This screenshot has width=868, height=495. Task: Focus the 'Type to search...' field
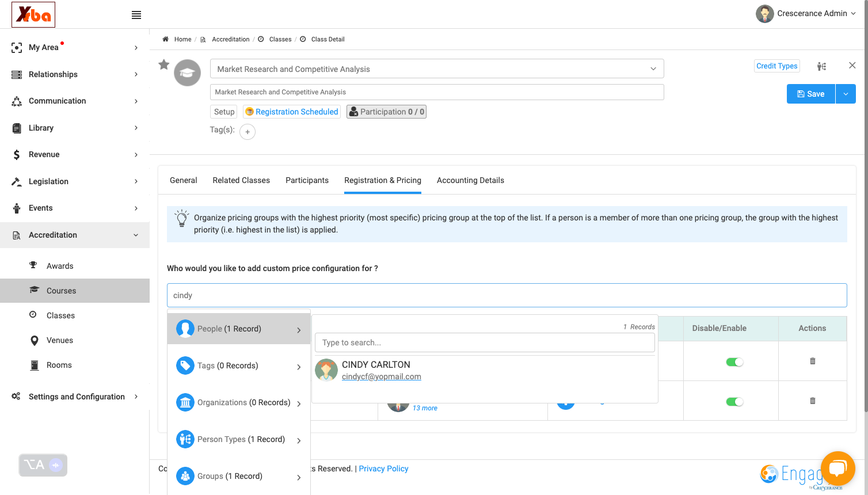click(x=485, y=342)
